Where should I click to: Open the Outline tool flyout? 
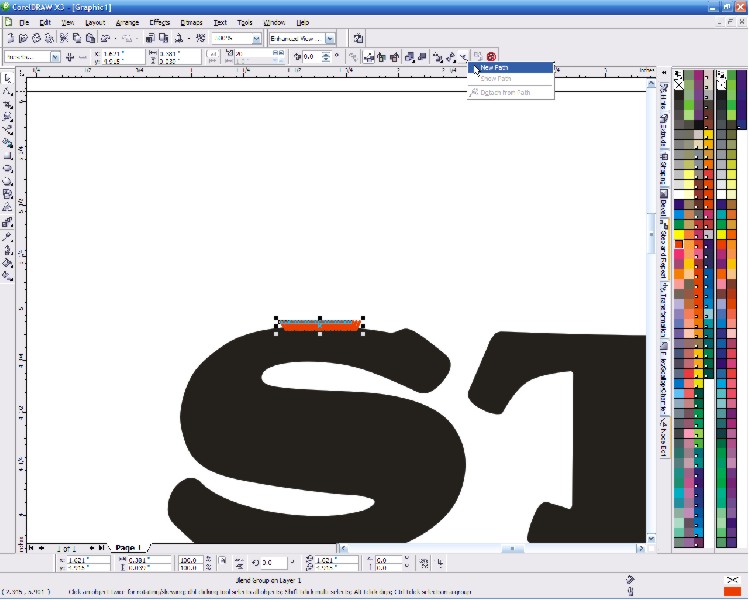point(7,250)
